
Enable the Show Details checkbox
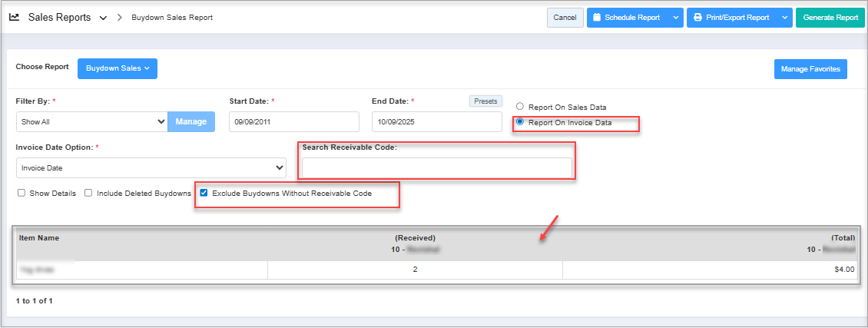coord(22,193)
